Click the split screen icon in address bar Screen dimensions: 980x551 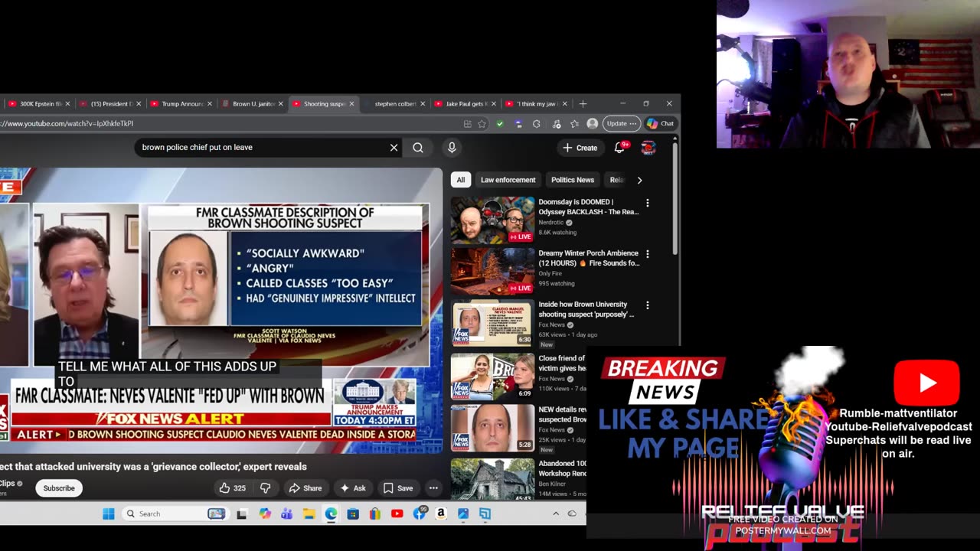tap(467, 123)
